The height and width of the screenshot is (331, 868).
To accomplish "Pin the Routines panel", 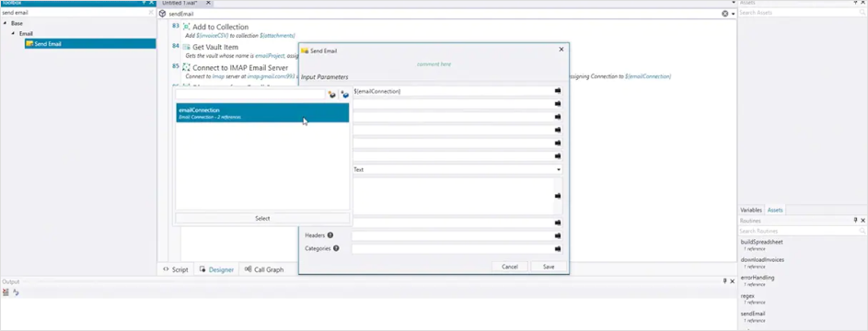I will [x=856, y=221].
